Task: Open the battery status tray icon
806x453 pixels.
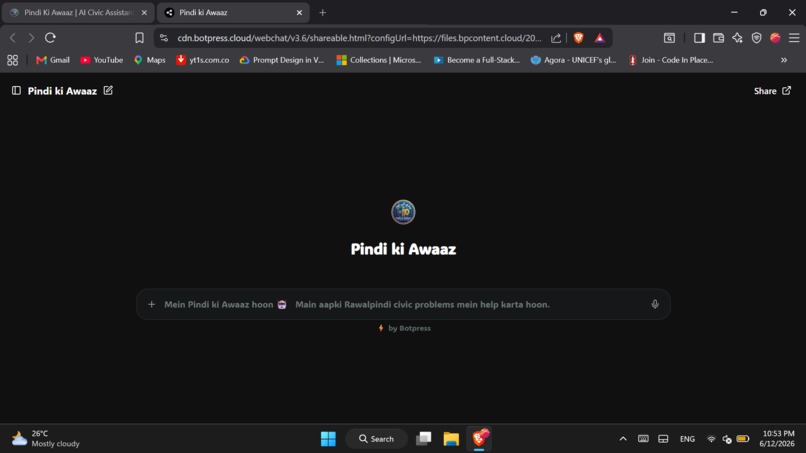Action: (x=743, y=439)
